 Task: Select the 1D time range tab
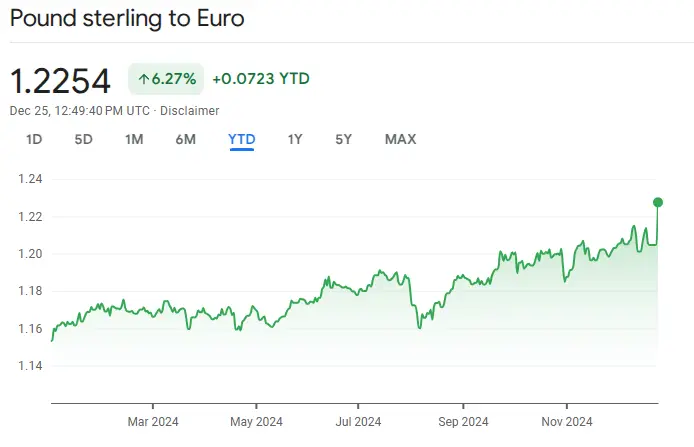(34, 139)
